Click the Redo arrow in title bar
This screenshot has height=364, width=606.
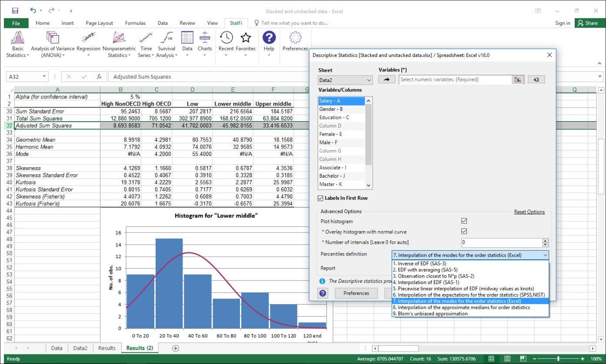click(x=52, y=11)
